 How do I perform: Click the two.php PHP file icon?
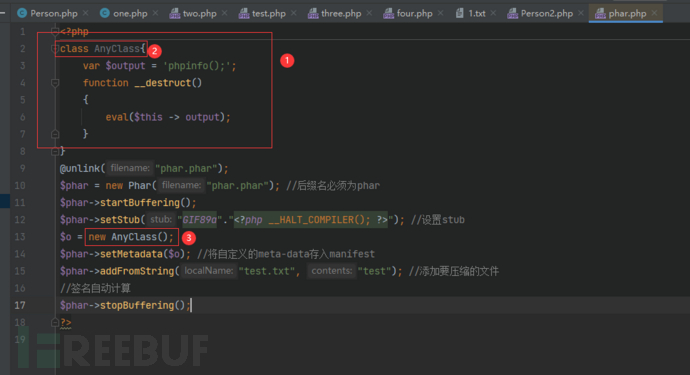(x=175, y=14)
